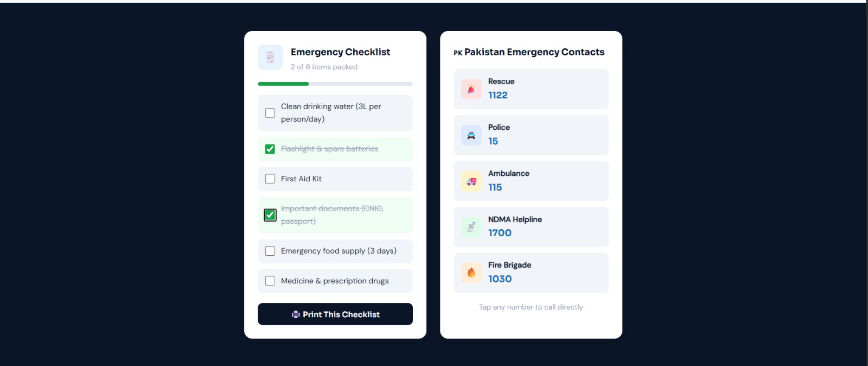Tick the First Aid Kit checkbox

270,179
